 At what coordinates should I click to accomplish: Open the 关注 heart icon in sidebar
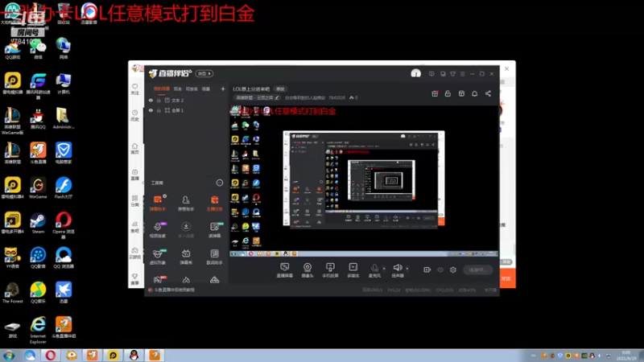(134, 89)
